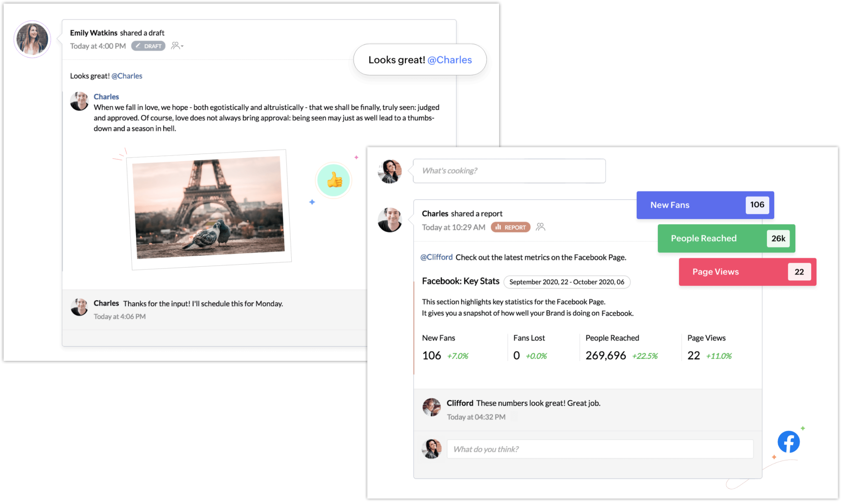Screen dimensions: 845x504
Task: Open the Charles author name link
Action: click(x=106, y=96)
